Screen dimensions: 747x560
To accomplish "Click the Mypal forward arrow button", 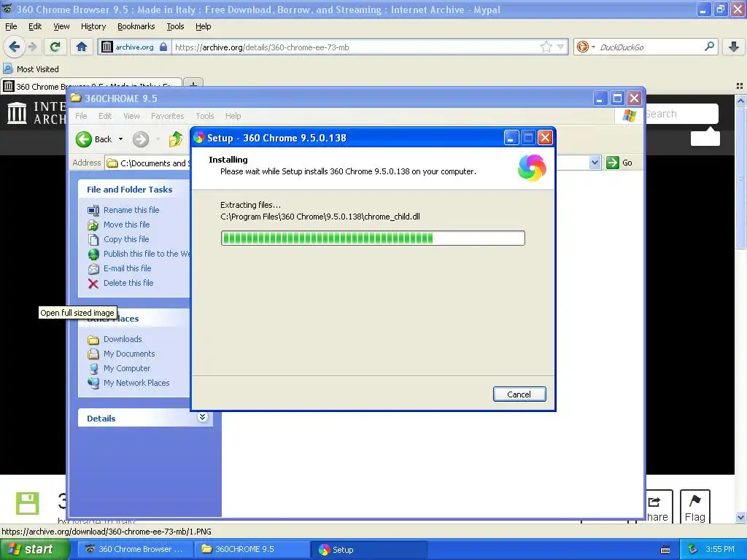I will click(x=32, y=47).
